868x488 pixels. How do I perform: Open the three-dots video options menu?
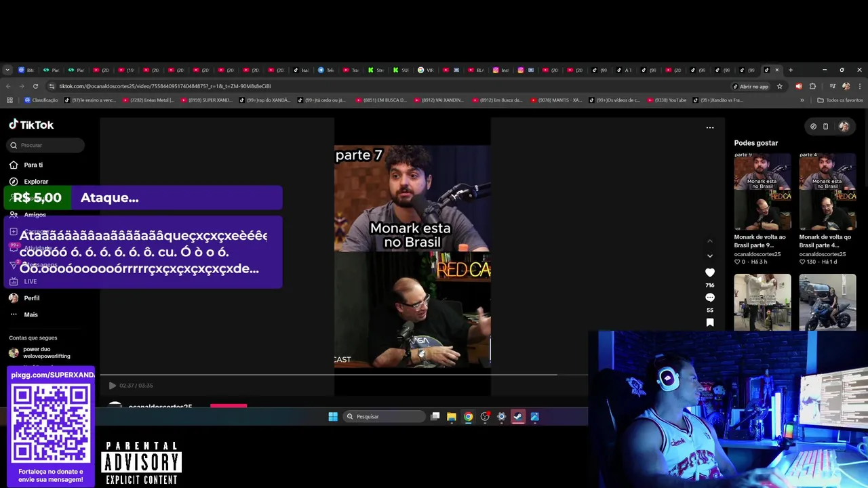(x=710, y=127)
